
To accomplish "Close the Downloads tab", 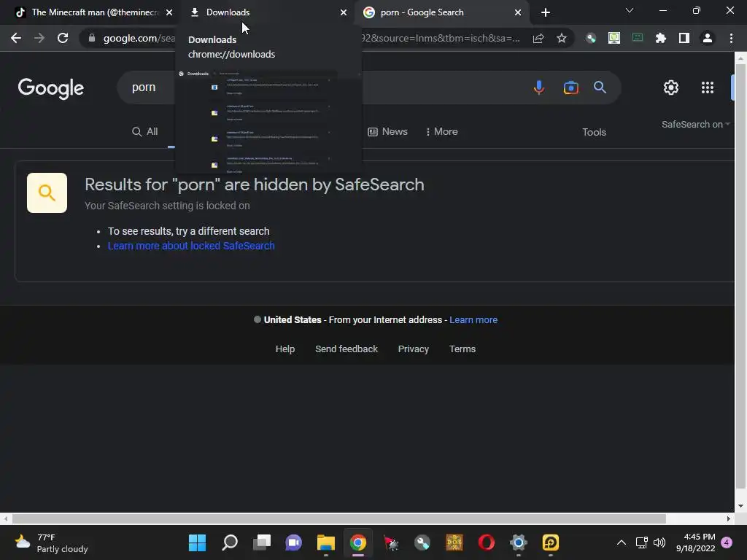I will 344,12.
